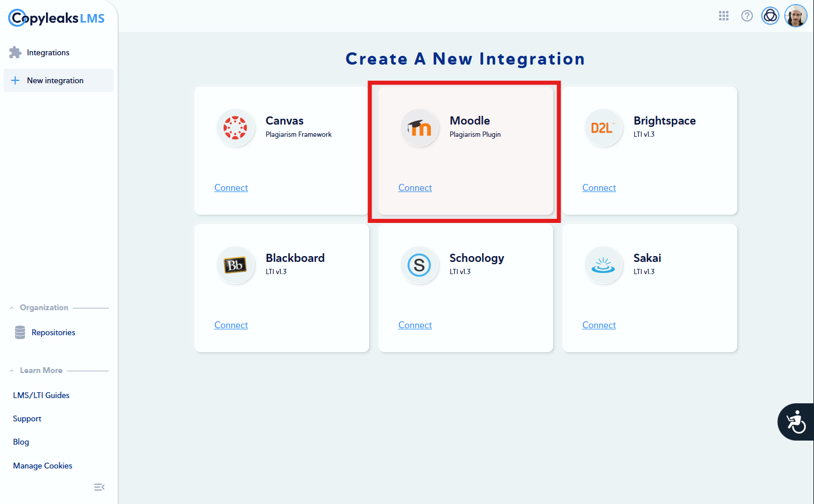Connect the Brightspace integration
The image size is (814, 504).
[x=599, y=187]
